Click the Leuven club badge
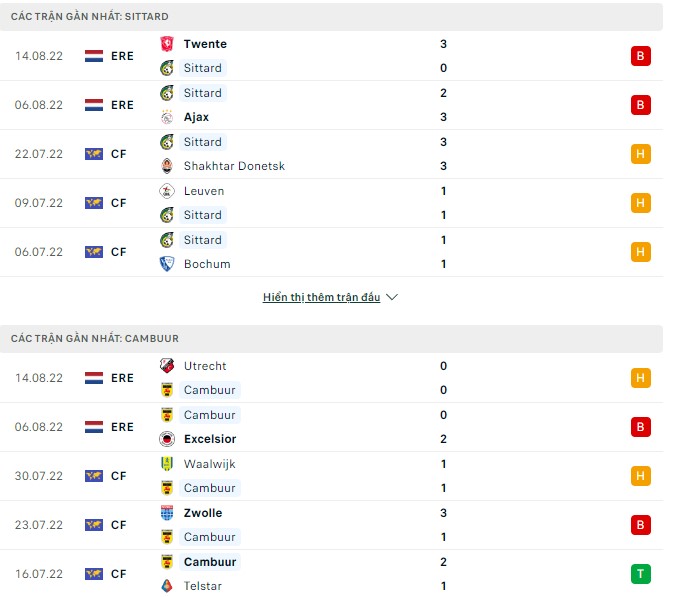Screen dimensions: 673x597 point(167,191)
